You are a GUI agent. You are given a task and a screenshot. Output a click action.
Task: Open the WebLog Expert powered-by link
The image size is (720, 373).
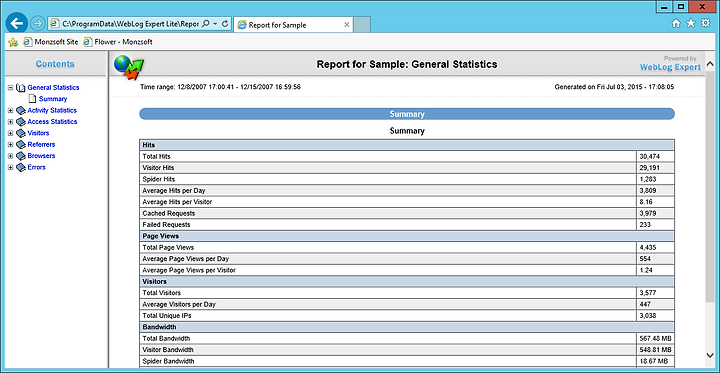pyautogui.click(x=670, y=67)
